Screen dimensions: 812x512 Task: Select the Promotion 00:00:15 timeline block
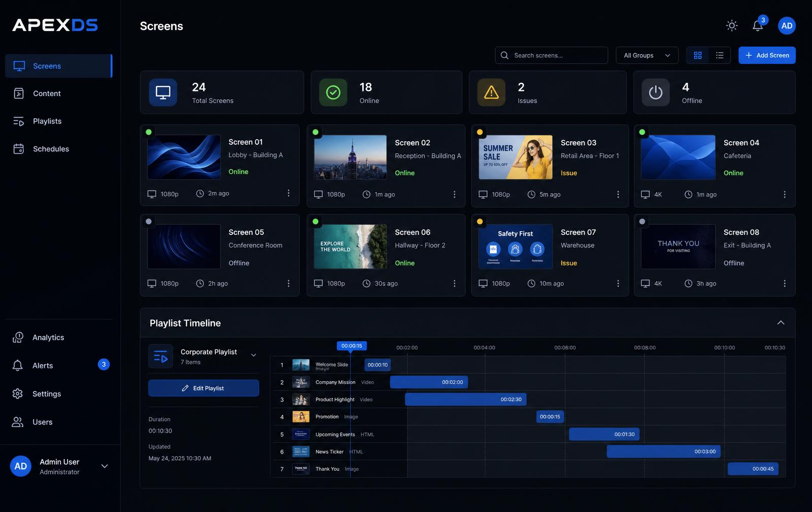coord(550,417)
